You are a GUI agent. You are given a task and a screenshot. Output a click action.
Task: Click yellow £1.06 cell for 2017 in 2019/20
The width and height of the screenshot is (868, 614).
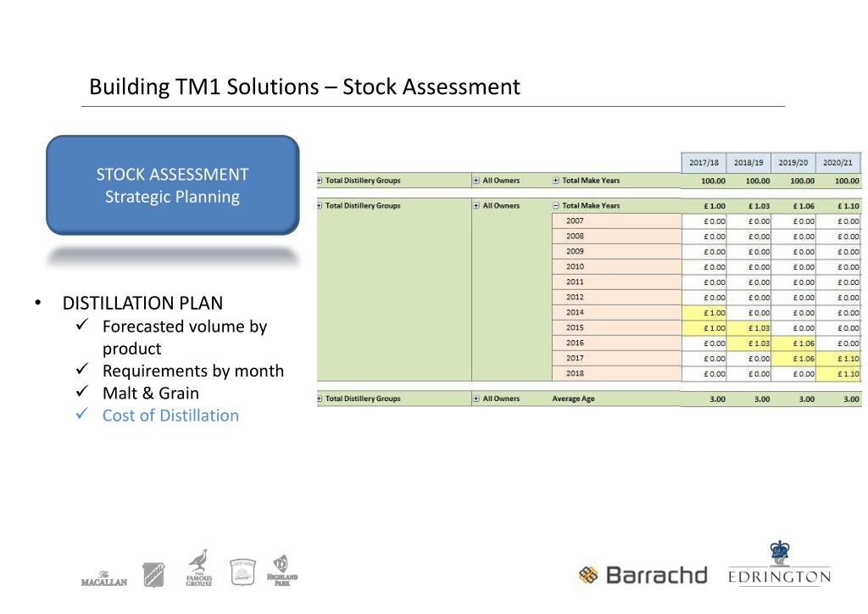coord(793,358)
